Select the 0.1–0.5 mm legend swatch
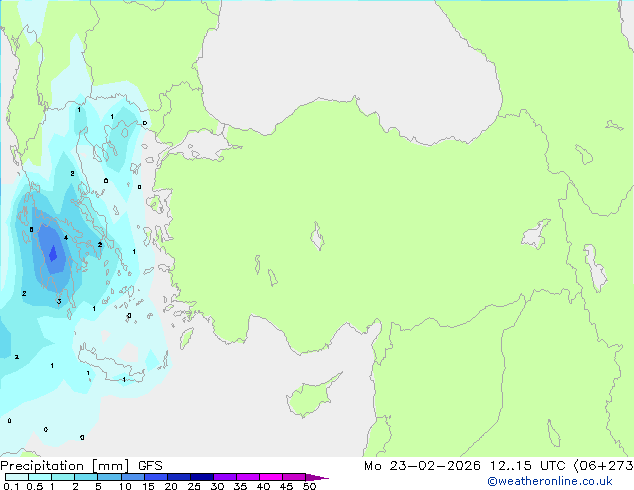Viewport: 634px width, 490px height. 17,477
